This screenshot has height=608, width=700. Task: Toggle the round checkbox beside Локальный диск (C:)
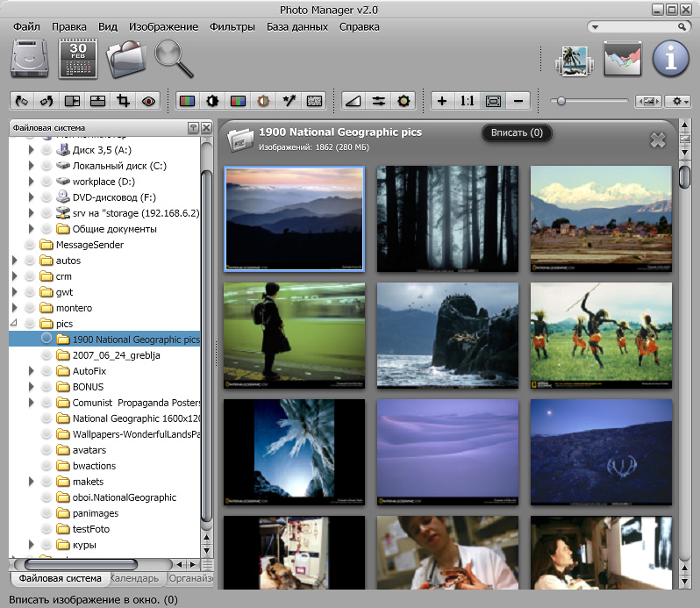pos(47,166)
